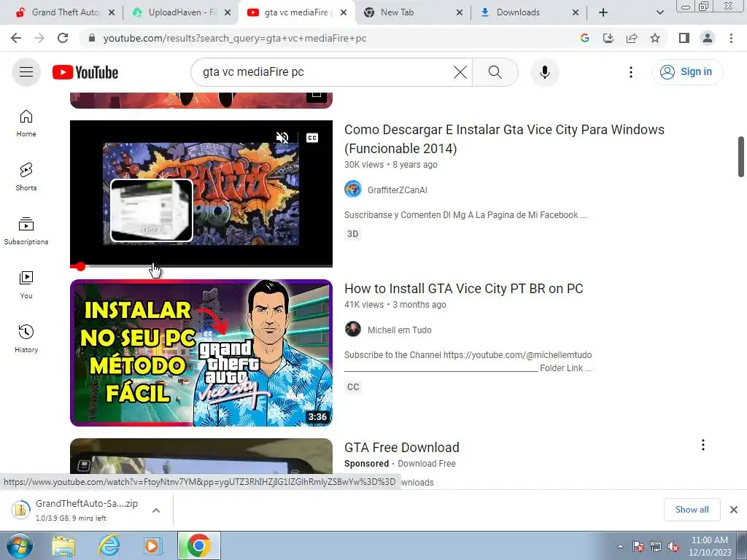Click Chrome icon in taskbar
Viewport: 747px width, 560px height.
point(198,545)
